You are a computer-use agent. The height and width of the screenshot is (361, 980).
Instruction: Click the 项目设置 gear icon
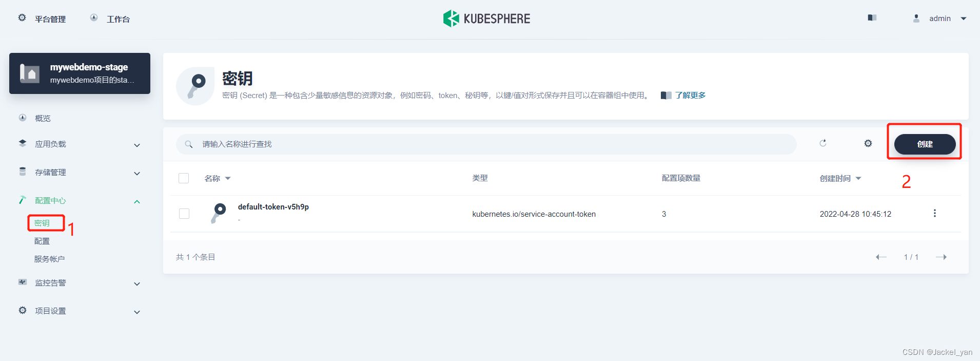coord(23,310)
